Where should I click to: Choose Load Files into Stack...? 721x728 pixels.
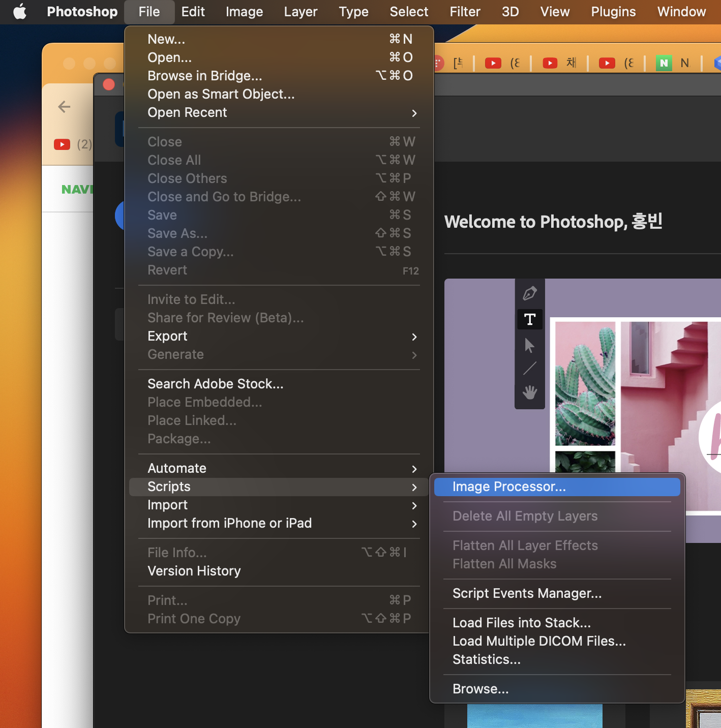pos(557,623)
